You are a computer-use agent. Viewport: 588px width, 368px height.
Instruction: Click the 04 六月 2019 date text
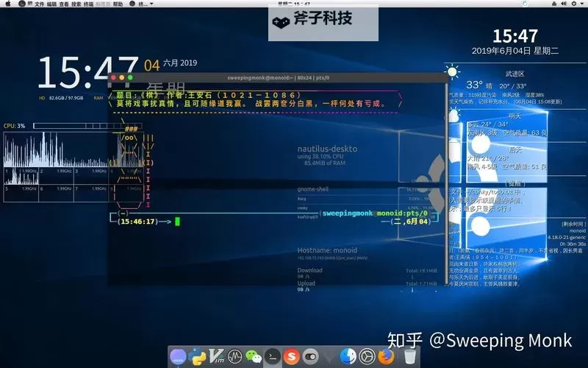click(171, 64)
